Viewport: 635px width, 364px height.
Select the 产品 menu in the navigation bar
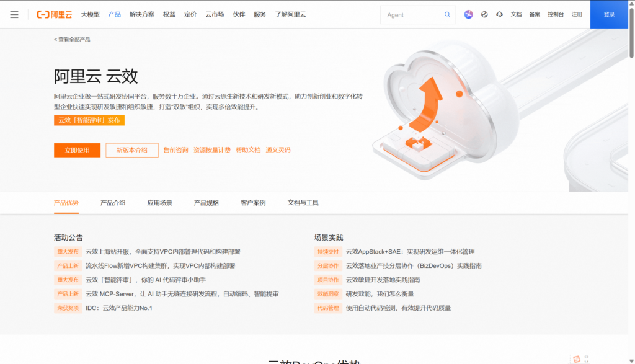pos(114,14)
